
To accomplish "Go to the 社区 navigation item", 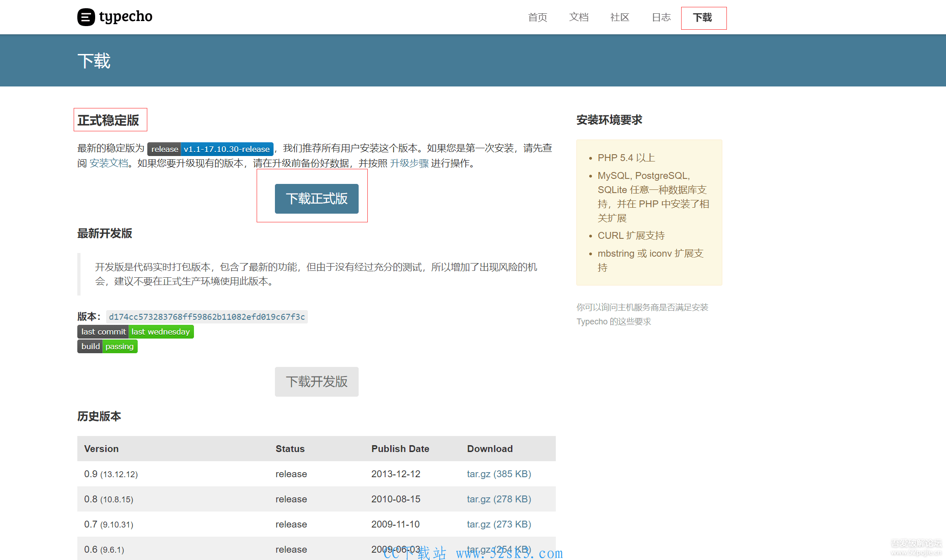I will [x=620, y=17].
